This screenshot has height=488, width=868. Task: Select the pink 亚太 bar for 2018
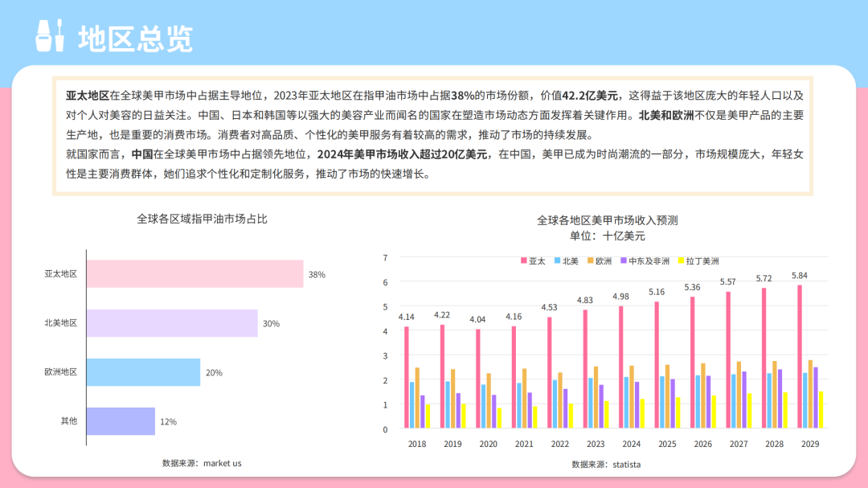pos(407,377)
